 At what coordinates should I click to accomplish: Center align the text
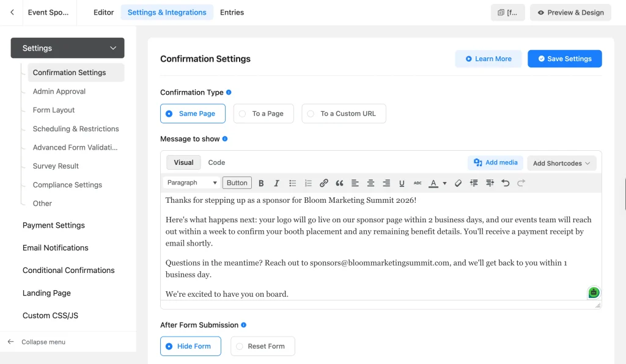point(370,183)
